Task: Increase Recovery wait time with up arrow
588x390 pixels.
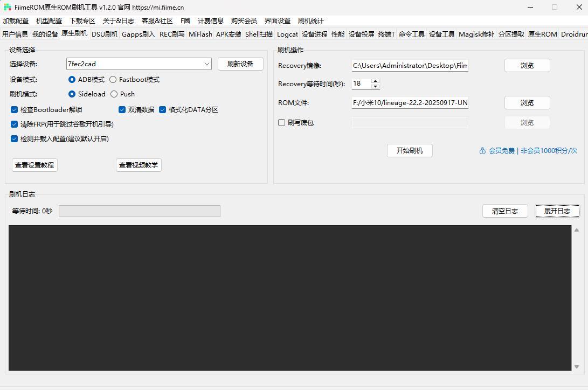Action: (376, 81)
